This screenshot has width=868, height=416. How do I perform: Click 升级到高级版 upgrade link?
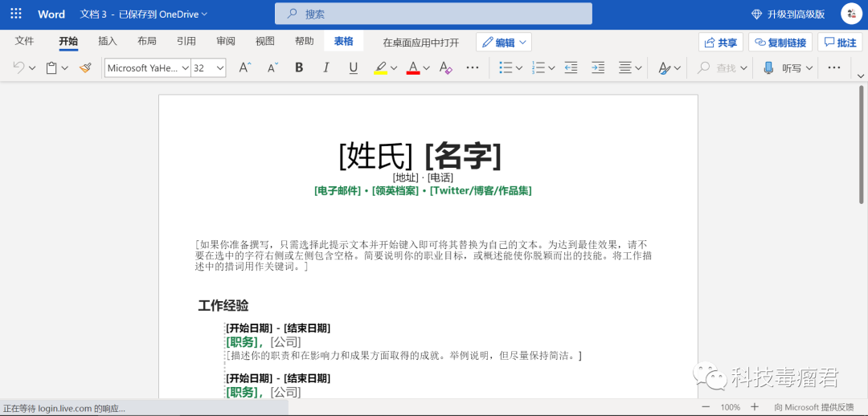point(787,14)
